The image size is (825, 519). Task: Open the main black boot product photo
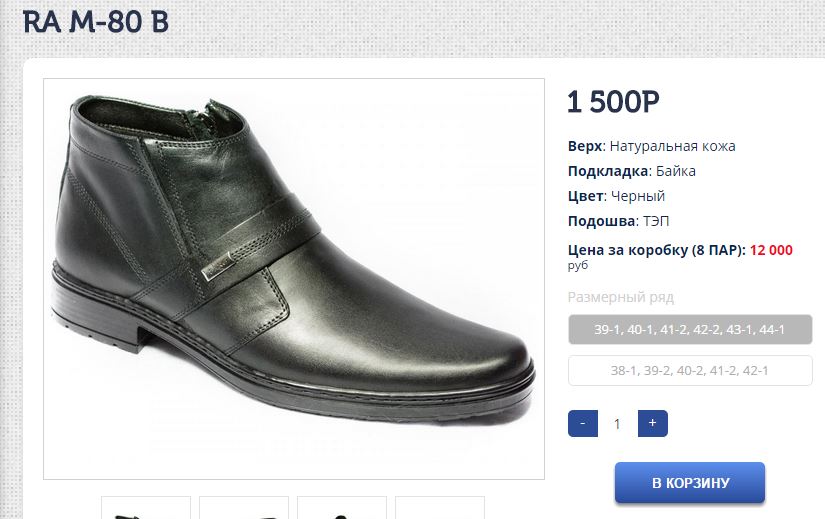pos(294,278)
